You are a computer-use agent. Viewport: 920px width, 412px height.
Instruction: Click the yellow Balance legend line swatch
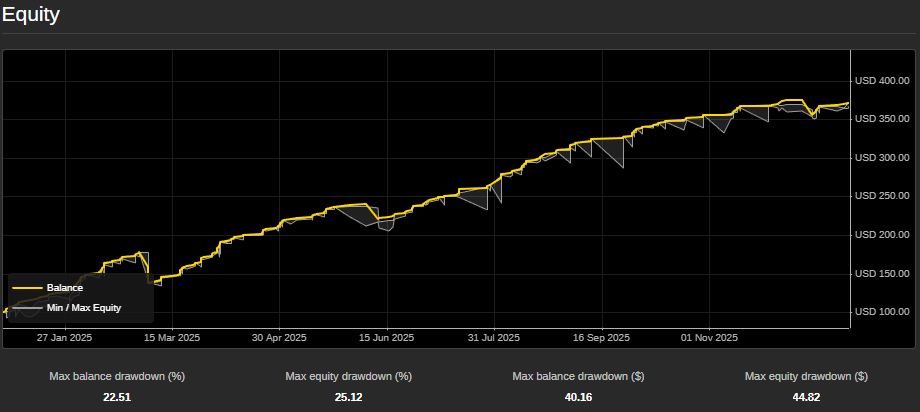(x=27, y=288)
